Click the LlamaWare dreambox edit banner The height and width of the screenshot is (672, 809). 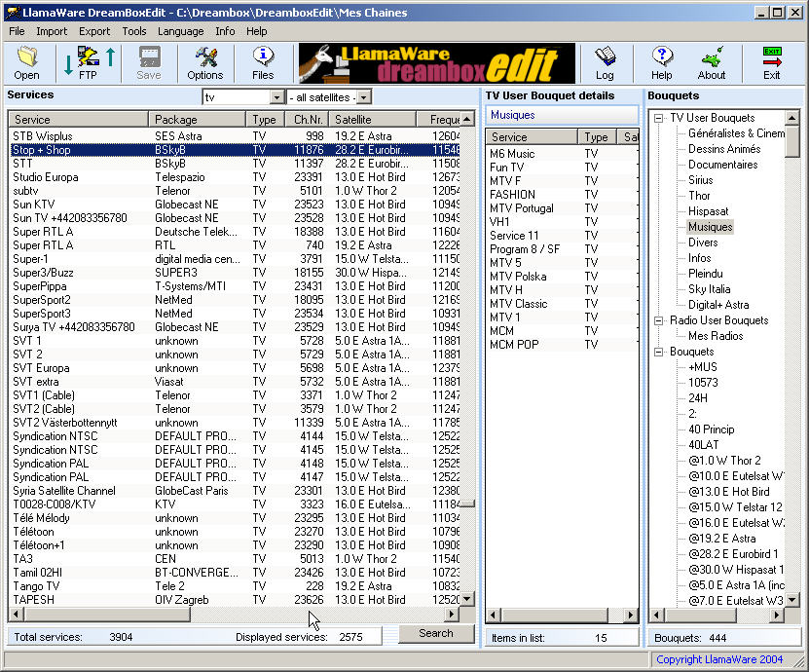pyautogui.click(x=436, y=63)
